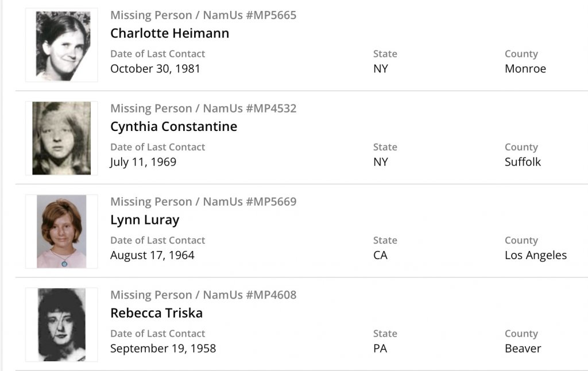This screenshot has height=371, width=588.
Task: Open the photo beside NamUs #MP4532
Action: (x=61, y=138)
